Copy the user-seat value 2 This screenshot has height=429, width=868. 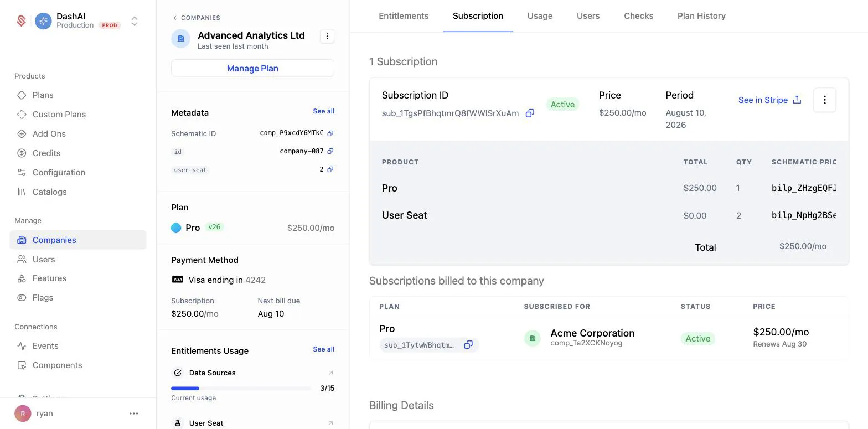tap(330, 169)
